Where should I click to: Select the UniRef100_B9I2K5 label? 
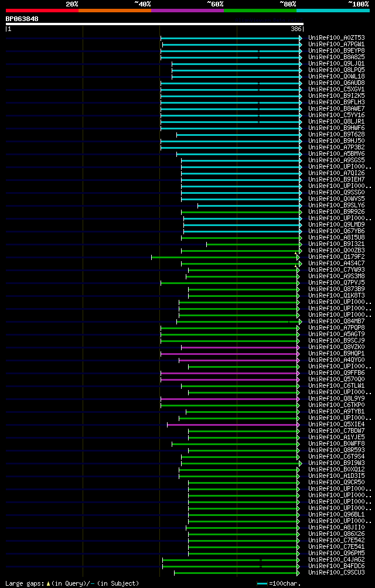(336, 95)
